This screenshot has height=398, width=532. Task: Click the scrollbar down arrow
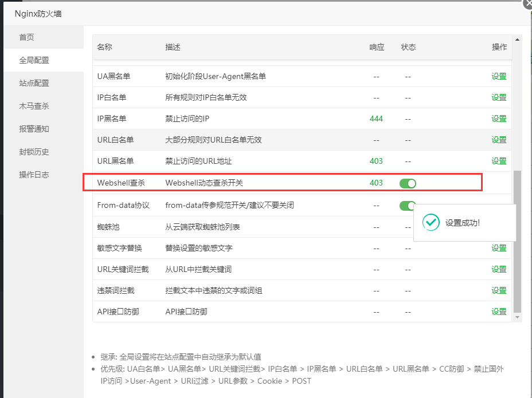[x=517, y=317]
